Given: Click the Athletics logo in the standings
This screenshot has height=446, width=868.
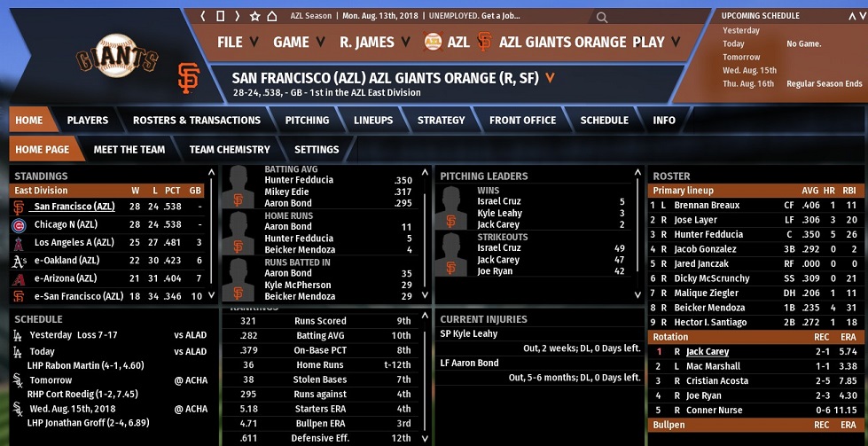Looking at the screenshot, I should (x=19, y=262).
